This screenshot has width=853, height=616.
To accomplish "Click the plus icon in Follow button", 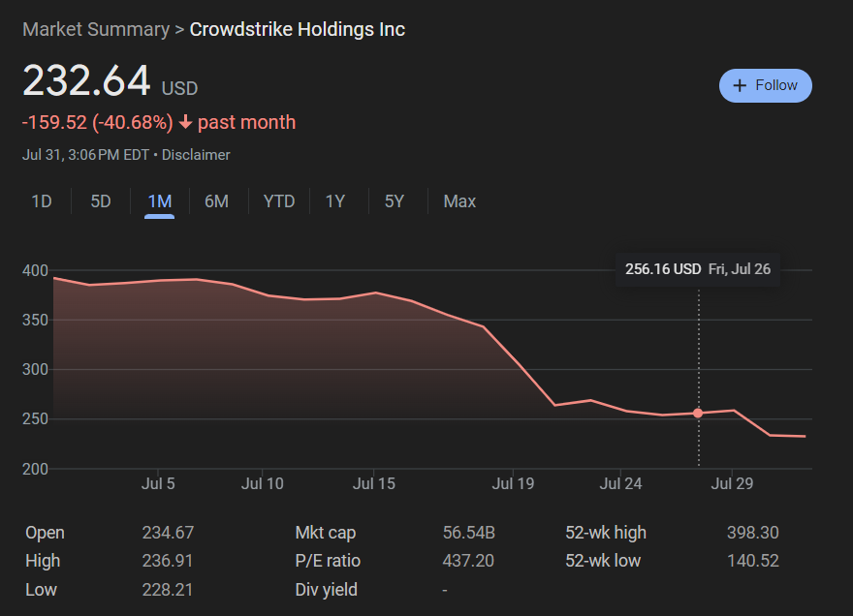I will [740, 85].
